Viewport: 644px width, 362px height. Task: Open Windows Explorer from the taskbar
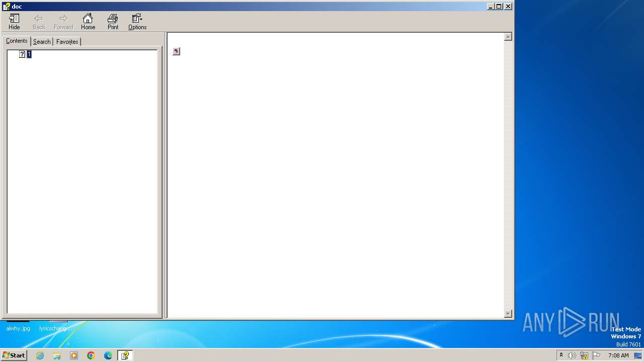tap(57, 355)
